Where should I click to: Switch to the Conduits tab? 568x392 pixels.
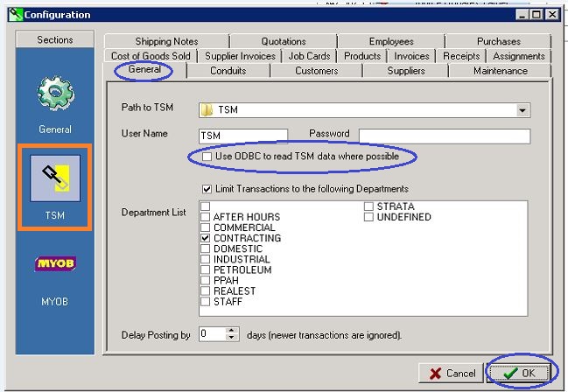click(228, 71)
